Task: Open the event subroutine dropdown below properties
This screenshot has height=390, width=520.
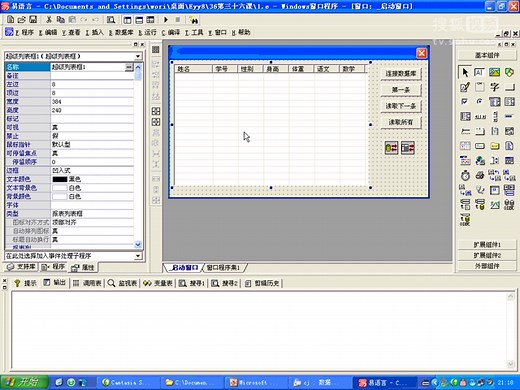Action: 138,256
